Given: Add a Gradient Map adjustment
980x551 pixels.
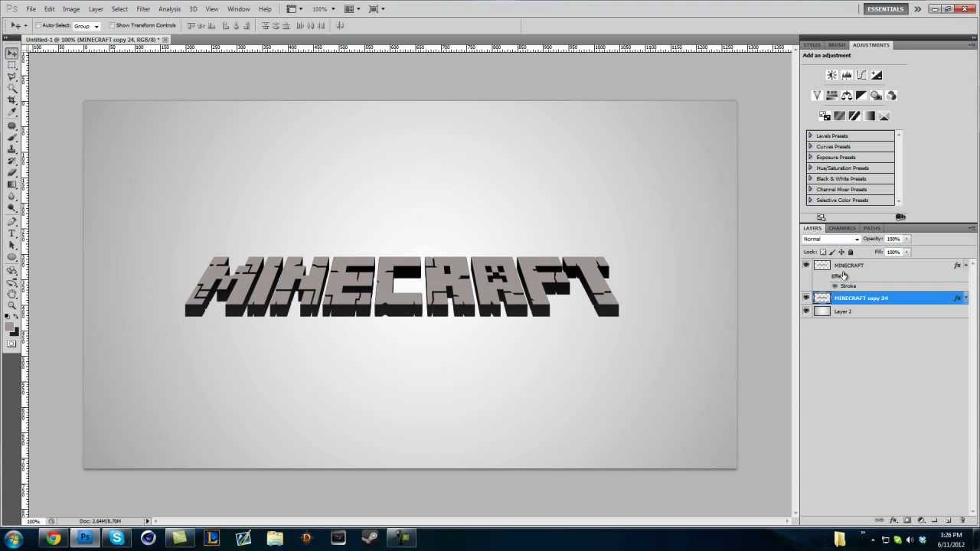Looking at the screenshot, I should 870,116.
